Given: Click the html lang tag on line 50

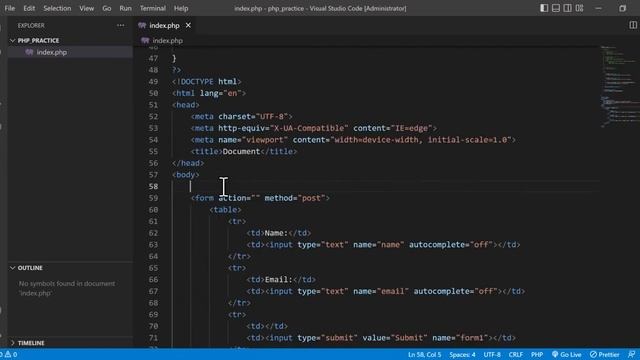Looking at the screenshot, I should pyautogui.click(x=209, y=93).
